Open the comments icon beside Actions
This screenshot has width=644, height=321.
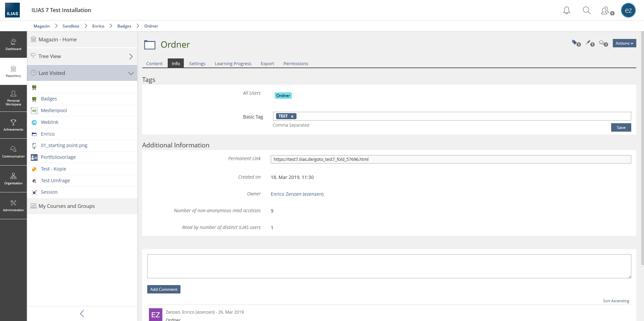pos(603,43)
